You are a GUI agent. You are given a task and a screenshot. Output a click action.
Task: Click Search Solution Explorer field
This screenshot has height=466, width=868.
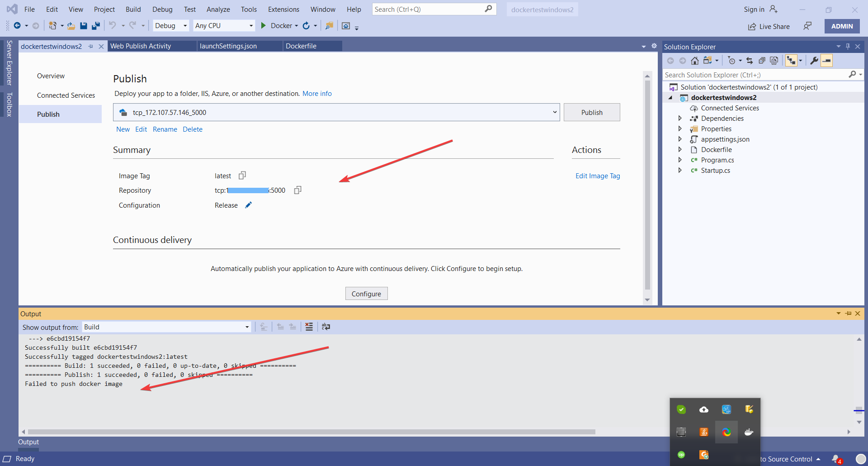tap(763, 75)
